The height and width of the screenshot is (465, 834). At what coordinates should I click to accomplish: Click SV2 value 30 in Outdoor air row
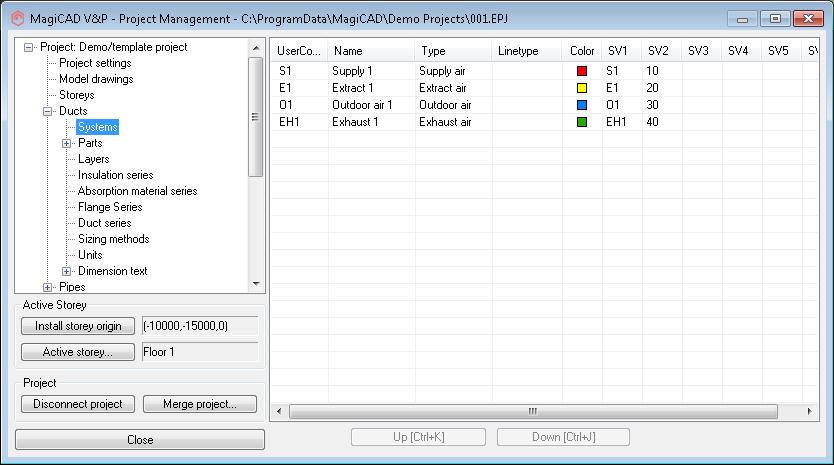click(662, 105)
